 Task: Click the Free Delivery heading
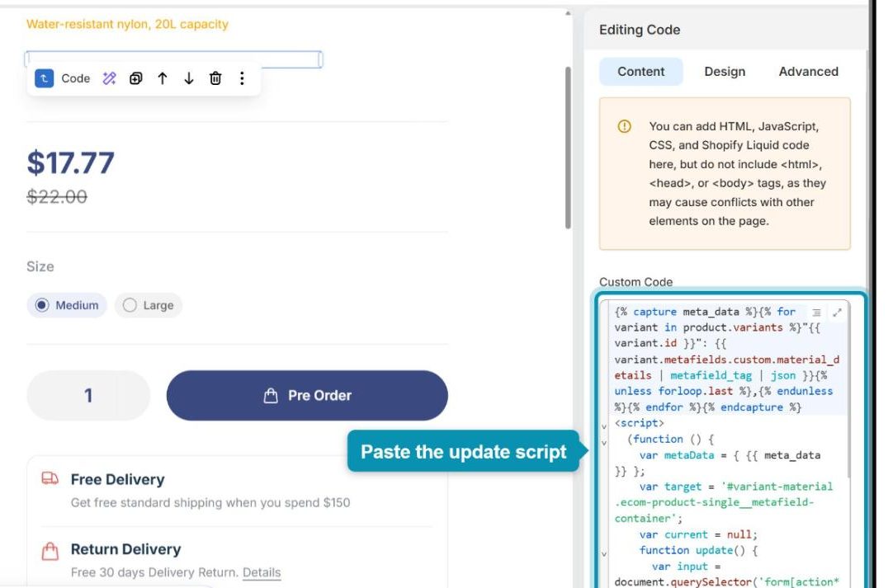(117, 479)
